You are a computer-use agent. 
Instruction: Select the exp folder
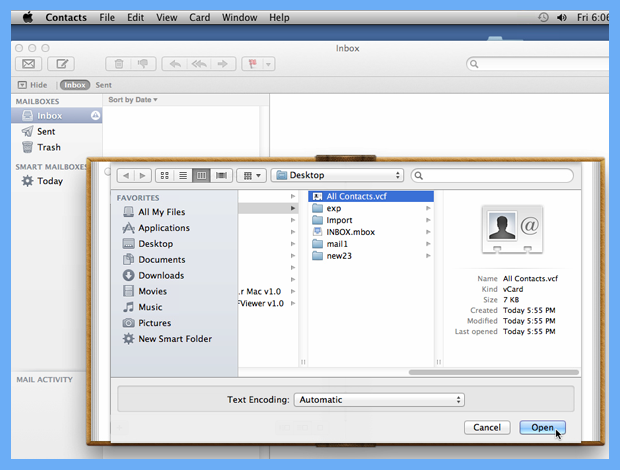click(x=371, y=208)
